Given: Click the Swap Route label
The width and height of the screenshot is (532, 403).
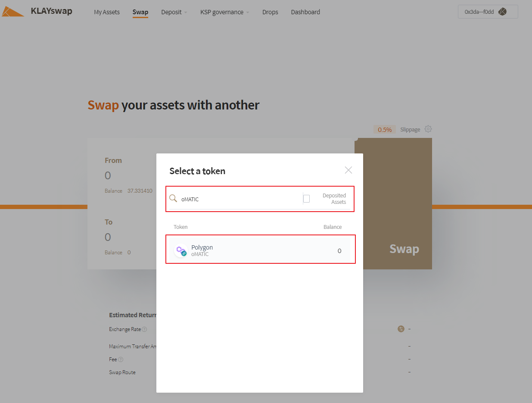Looking at the screenshot, I should coord(122,372).
